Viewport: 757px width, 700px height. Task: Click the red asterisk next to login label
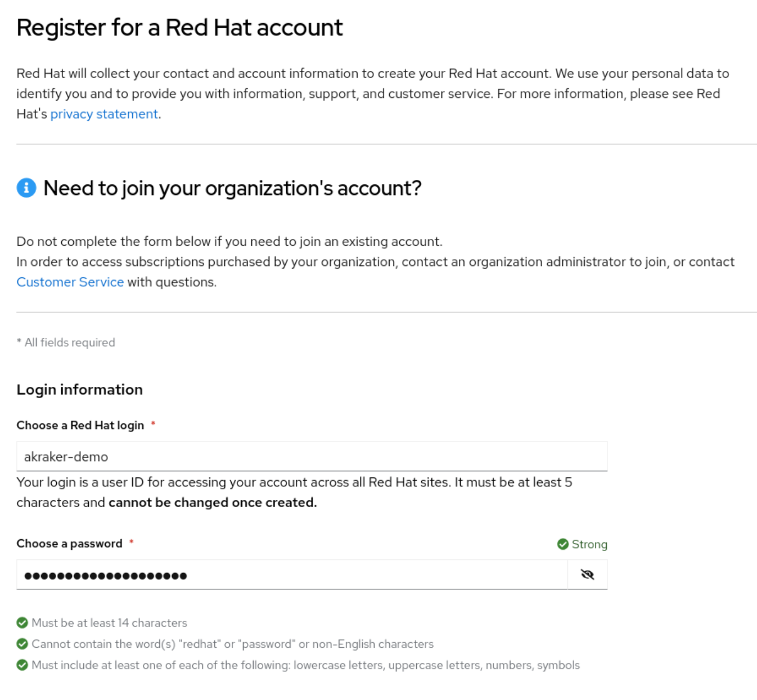click(x=153, y=424)
